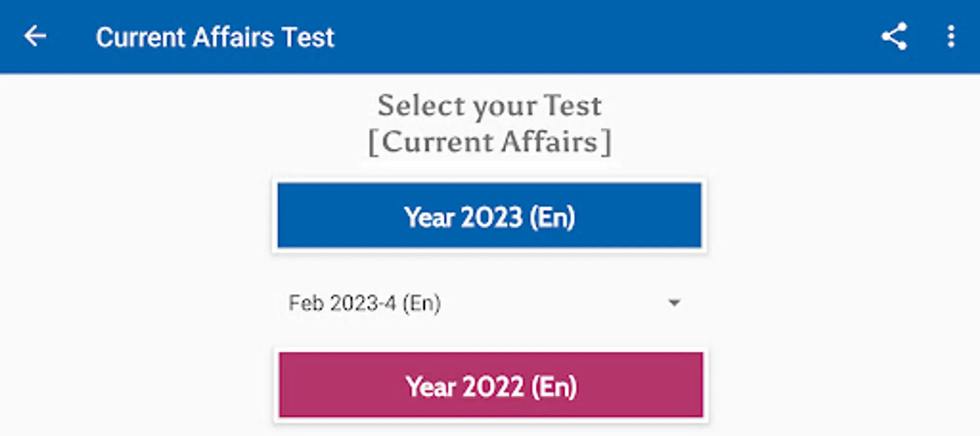This screenshot has height=436, width=980.
Task: Click the Feb 2023-4 (En) selection text
Action: point(365,303)
